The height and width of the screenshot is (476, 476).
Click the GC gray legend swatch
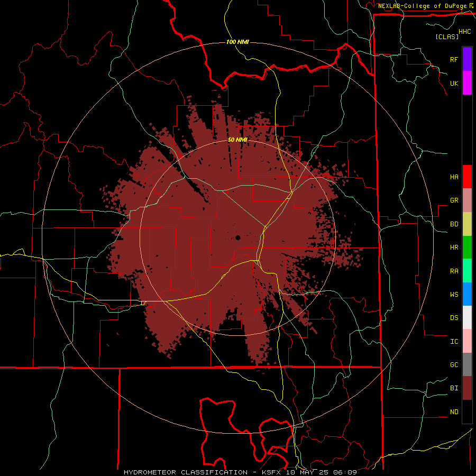point(467,364)
